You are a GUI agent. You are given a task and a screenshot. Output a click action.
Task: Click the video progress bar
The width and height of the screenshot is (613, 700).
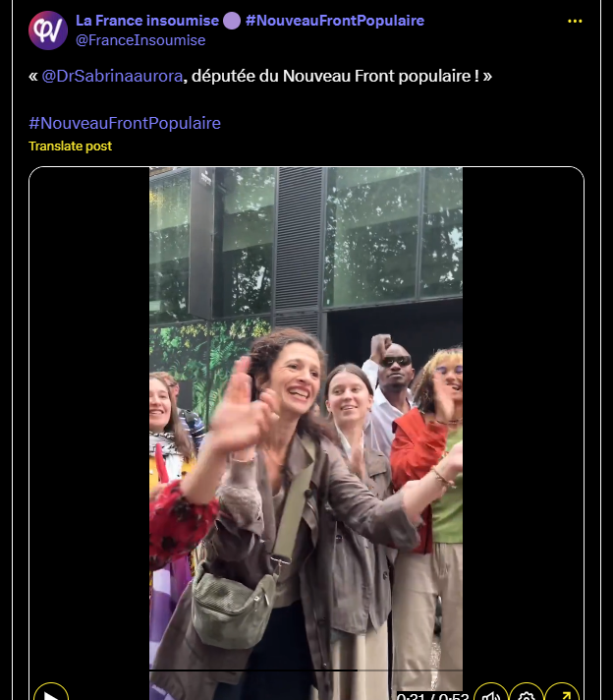click(x=306, y=671)
